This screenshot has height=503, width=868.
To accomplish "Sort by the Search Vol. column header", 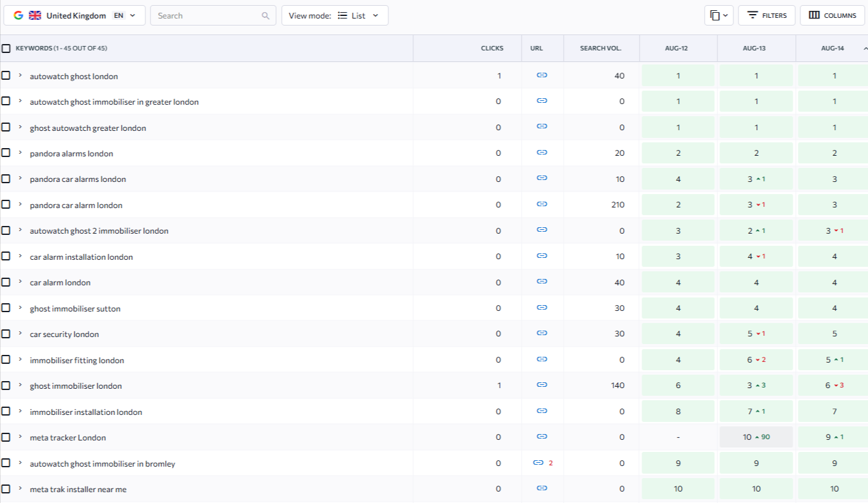I will point(600,49).
